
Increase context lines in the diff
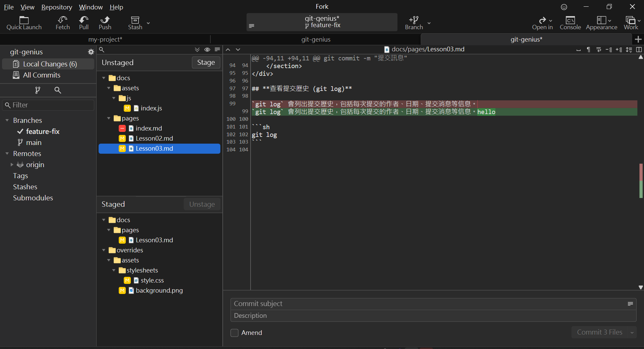pos(619,50)
